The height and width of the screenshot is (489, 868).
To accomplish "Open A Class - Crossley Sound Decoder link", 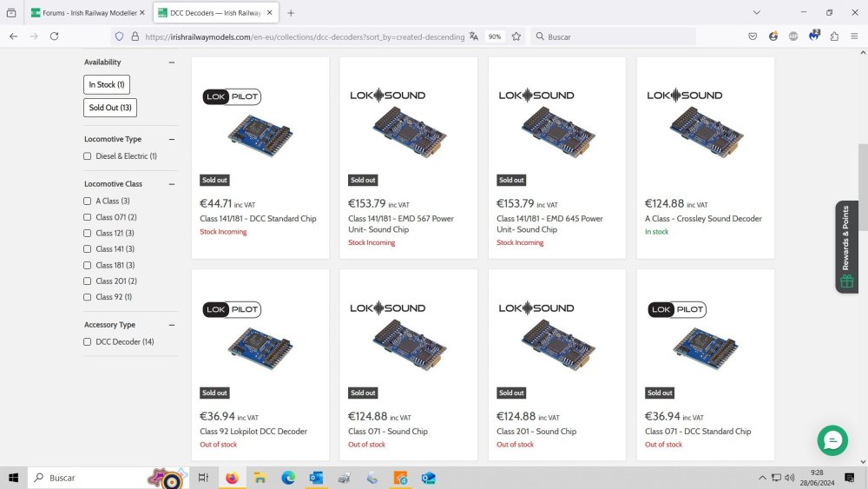I will (x=703, y=219).
